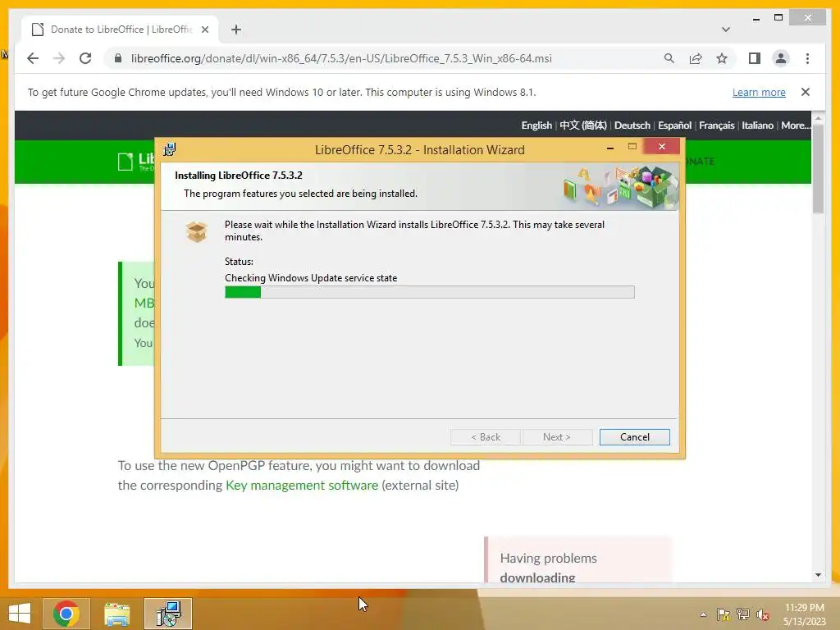
Task: Click the page scrollbar thumb
Action: (818, 169)
